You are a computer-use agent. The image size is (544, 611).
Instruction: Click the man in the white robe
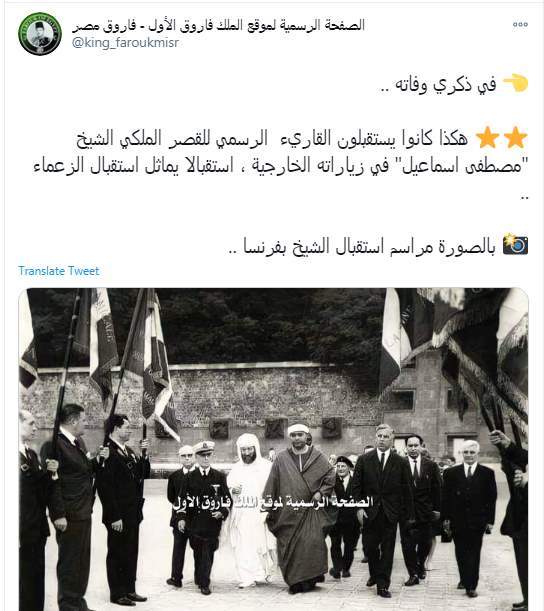[x=248, y=509]
